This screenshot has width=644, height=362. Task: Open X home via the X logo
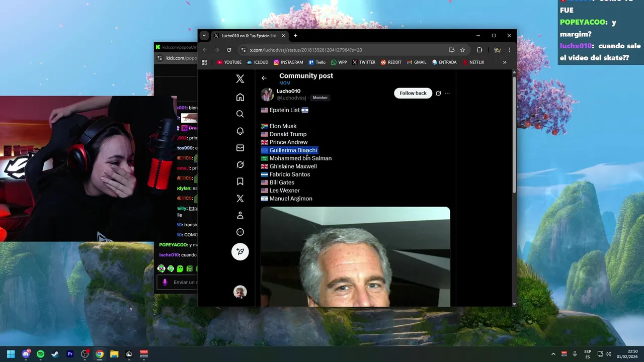pyautogui.click(x=240, y=79)
